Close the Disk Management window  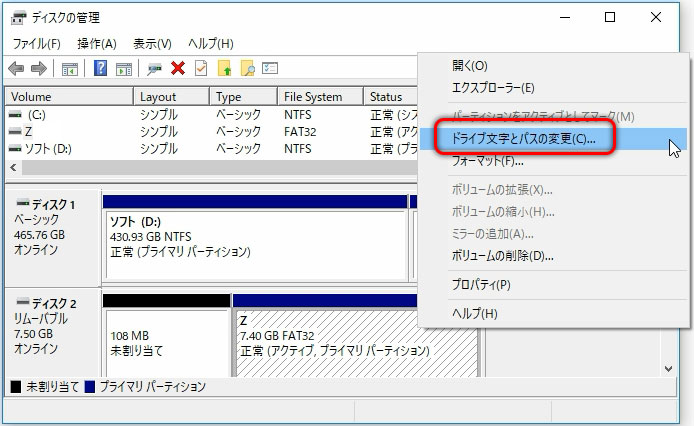656,18
